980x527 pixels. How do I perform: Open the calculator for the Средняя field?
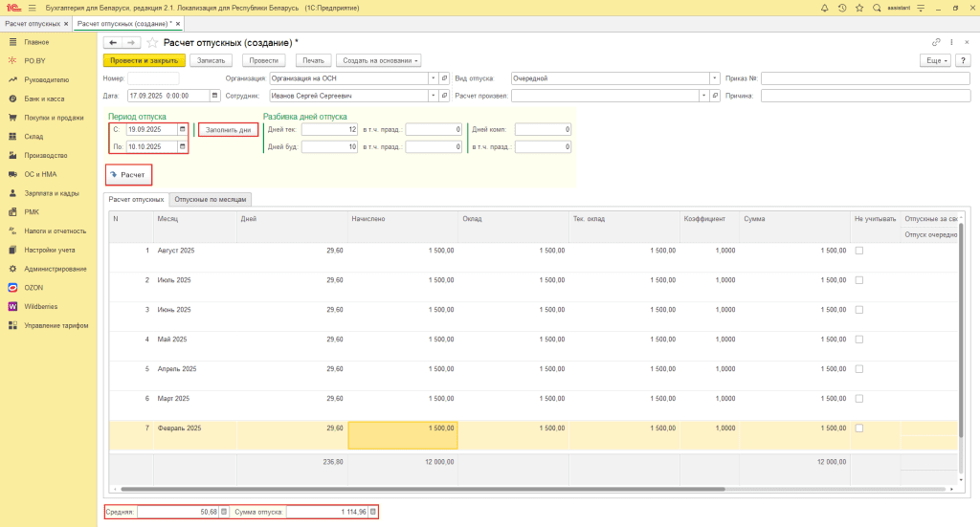(x=224, y=512)
